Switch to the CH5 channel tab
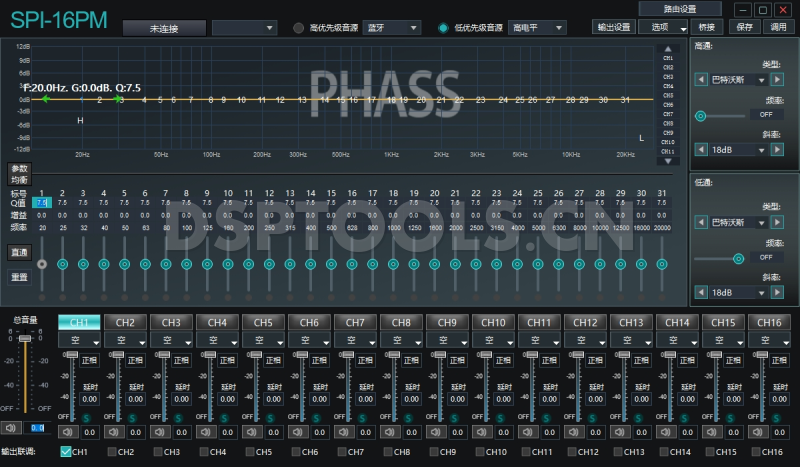 [263, 323]
